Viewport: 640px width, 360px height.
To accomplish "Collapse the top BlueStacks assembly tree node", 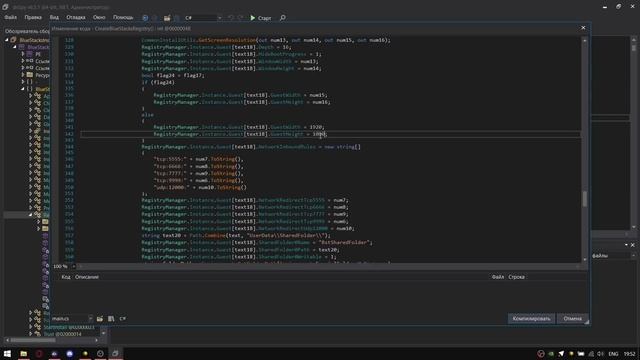I will 7,40.
